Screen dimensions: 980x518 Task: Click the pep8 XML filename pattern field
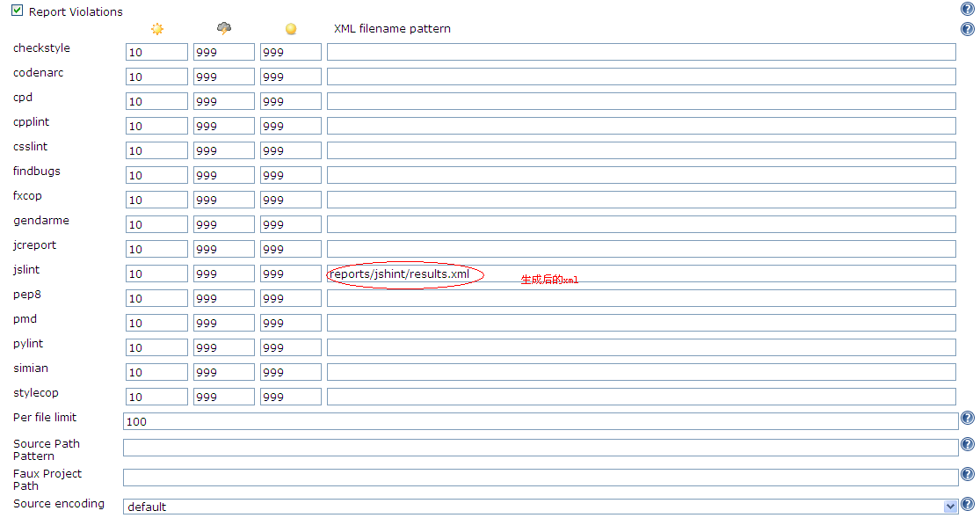[642, 298]
